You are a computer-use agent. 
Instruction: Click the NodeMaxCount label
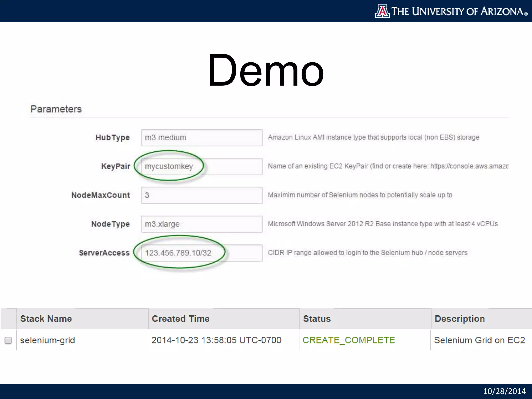101,195
